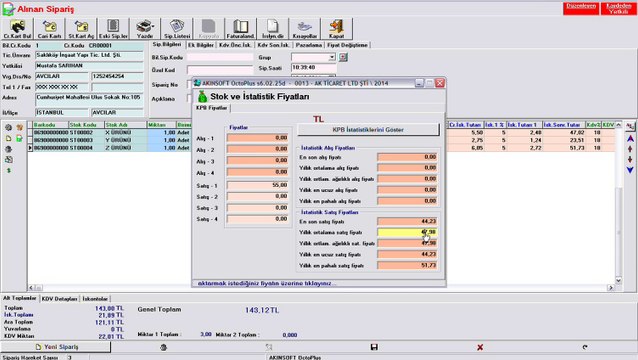
Task: Click the Stok Kodu column header
Action: pos(86,125)
